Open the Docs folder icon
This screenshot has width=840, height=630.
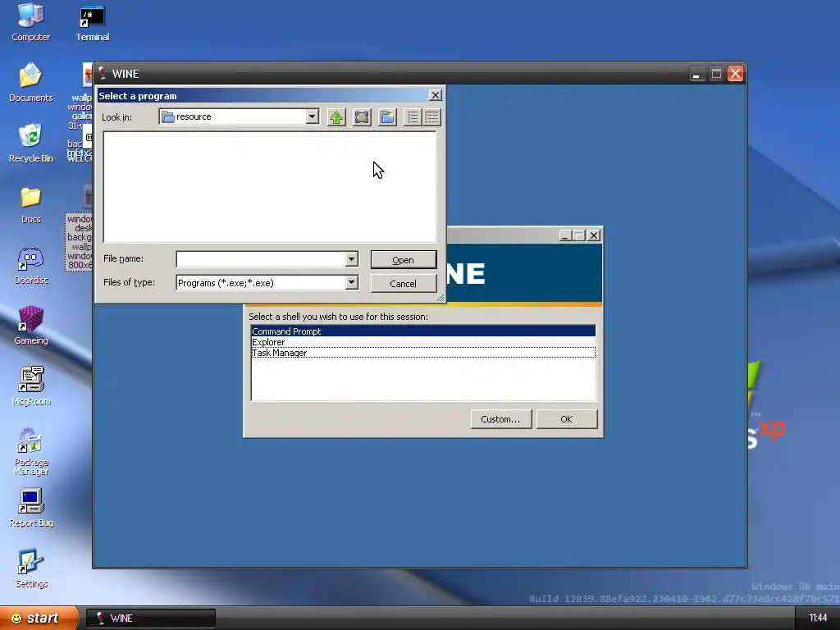(30, 204)
